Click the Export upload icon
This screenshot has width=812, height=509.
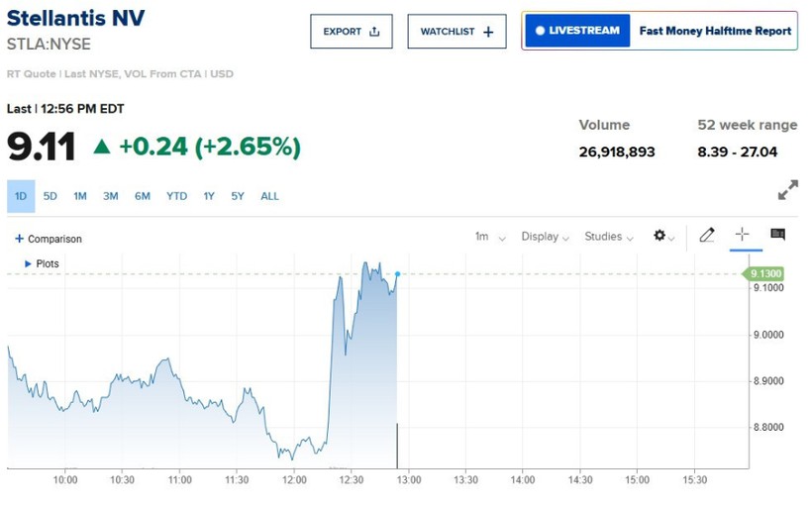[374, 32]
